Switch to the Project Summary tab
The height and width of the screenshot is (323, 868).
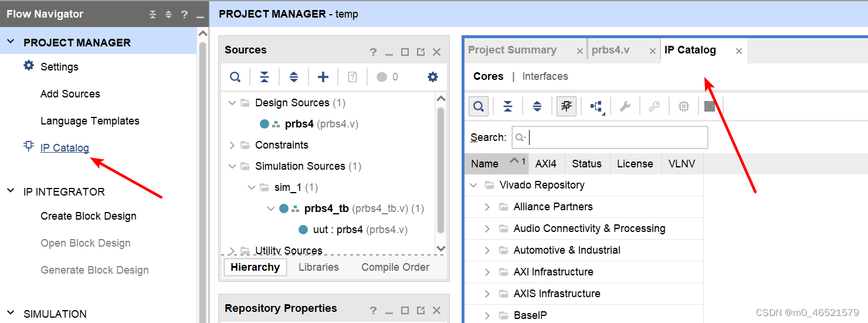point(512,50)
